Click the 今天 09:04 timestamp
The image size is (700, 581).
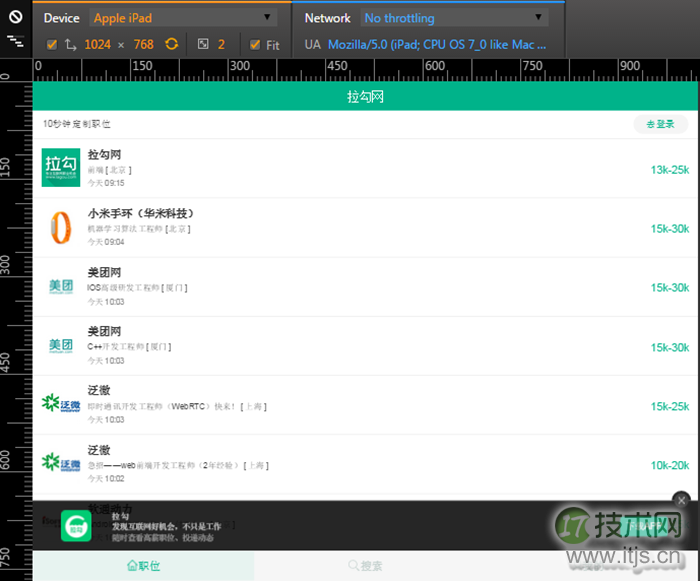106,242
